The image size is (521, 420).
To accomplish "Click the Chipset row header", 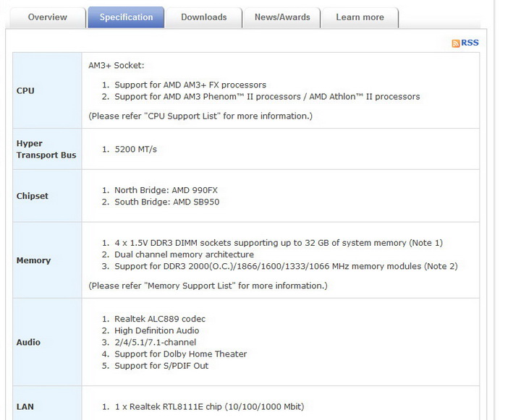I will coord(47,196).
